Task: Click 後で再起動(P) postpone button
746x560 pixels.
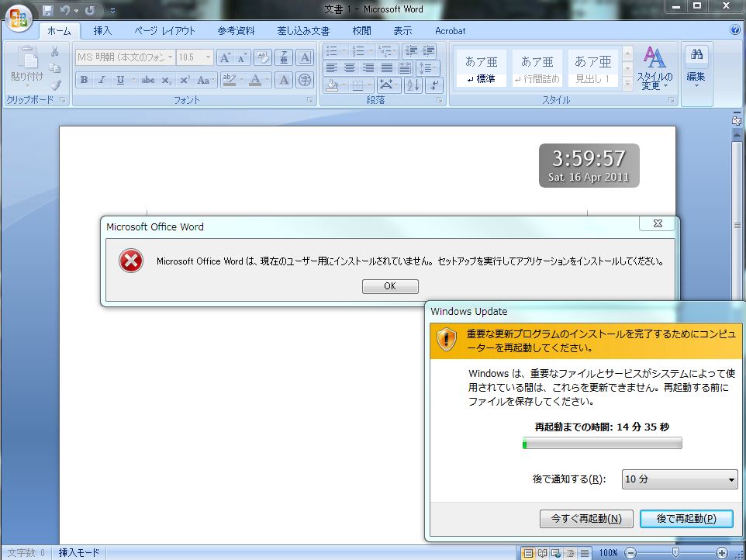Action: (686, 519)
